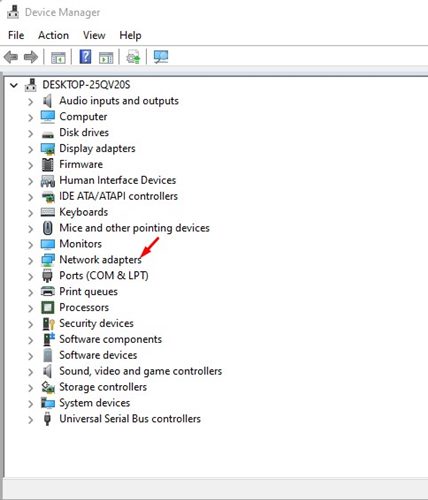Click the Update driver software toolbar icon
428x500 pixels.
click(x=133, y=57)
